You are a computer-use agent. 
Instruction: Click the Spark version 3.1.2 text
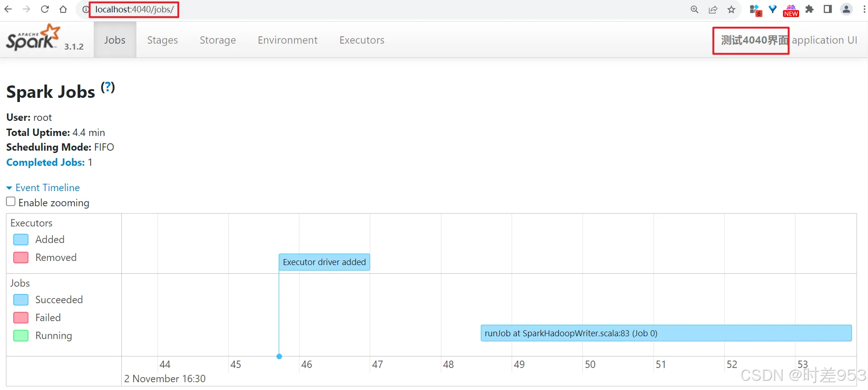[x=74, y=46]
